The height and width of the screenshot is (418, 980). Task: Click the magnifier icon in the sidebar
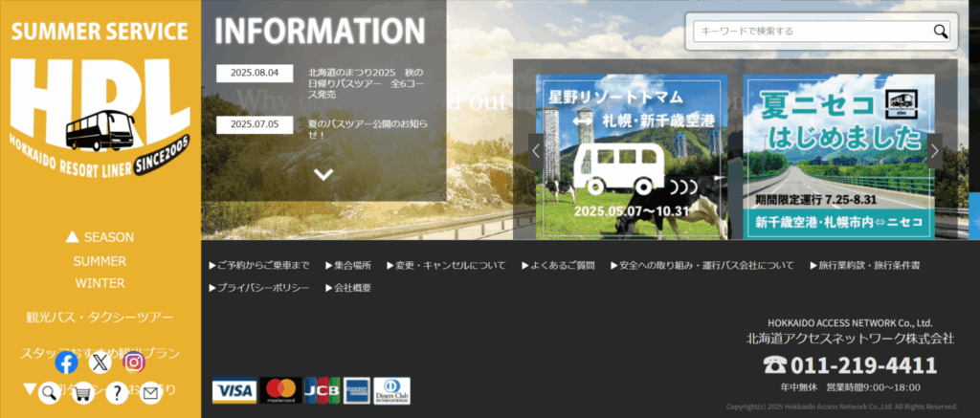(49, 392)
